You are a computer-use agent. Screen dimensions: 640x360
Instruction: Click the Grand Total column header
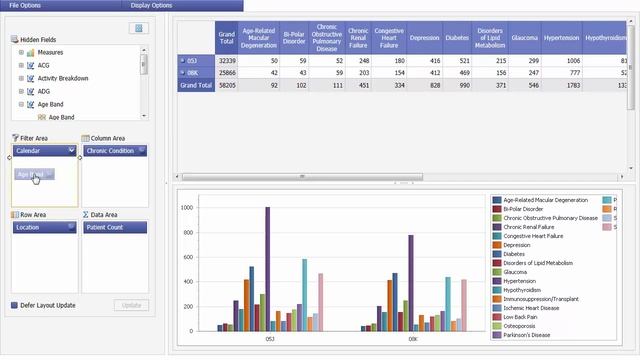[227, 38]
